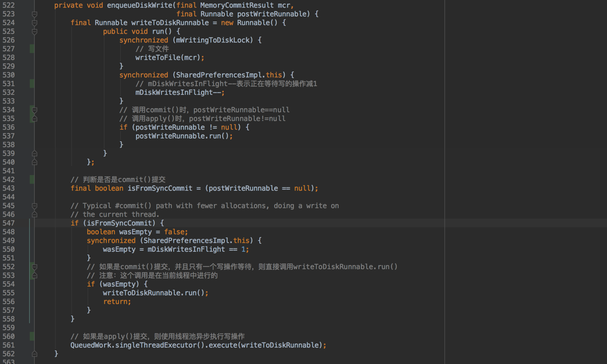This screenshot has width=607, height=364.
Task: Collapse comment block fold at line 534
Action: click(x=34, y=110)
